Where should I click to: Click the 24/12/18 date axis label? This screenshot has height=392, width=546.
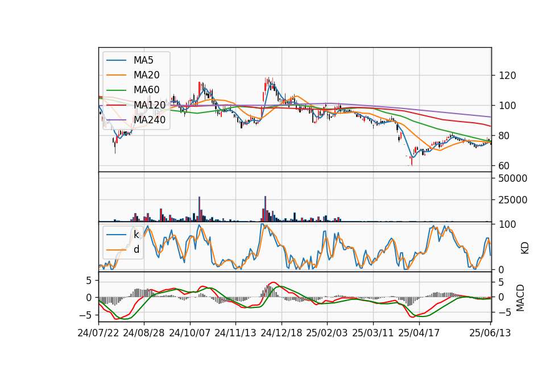282,333
